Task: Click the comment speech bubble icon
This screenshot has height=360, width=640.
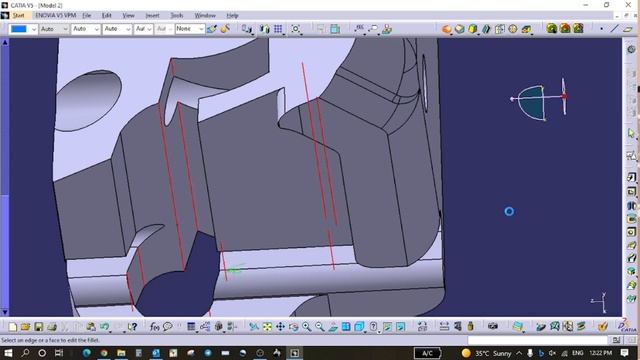Action: (x=168, y=327)
